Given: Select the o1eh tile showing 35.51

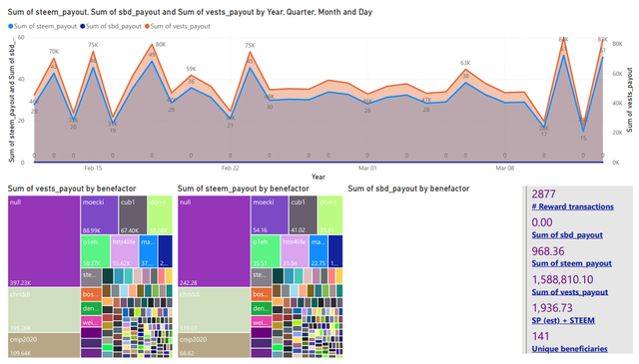Looking at the screenshot, I should (x=266, y=251).
